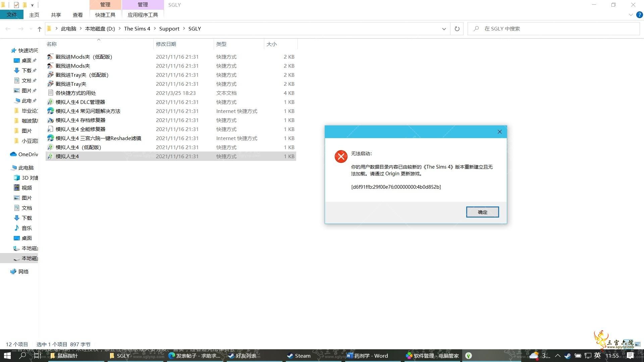Open 视频 in navigation pane
The height and width of the screenshot is (362, 644).
coord(23,188)
